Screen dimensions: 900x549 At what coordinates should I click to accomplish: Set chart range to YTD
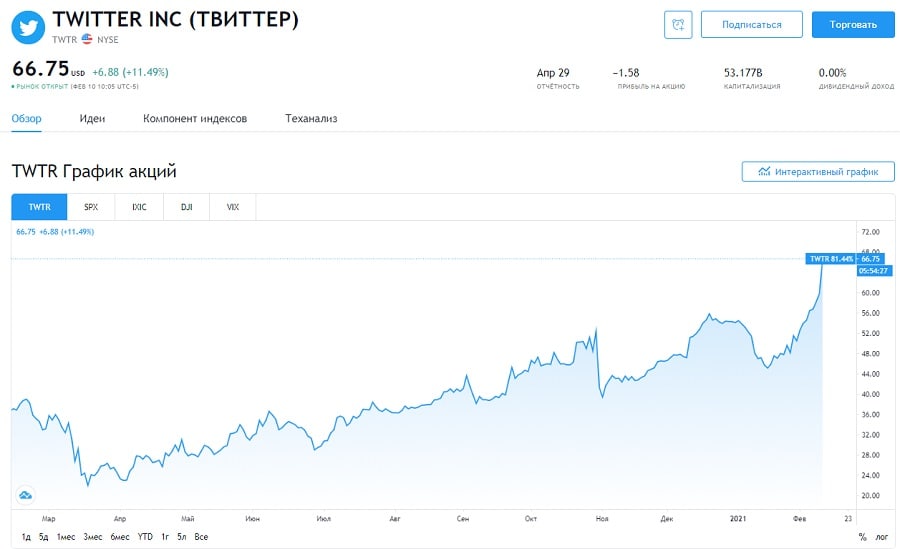pyautogui.click(x=145, y=537)
